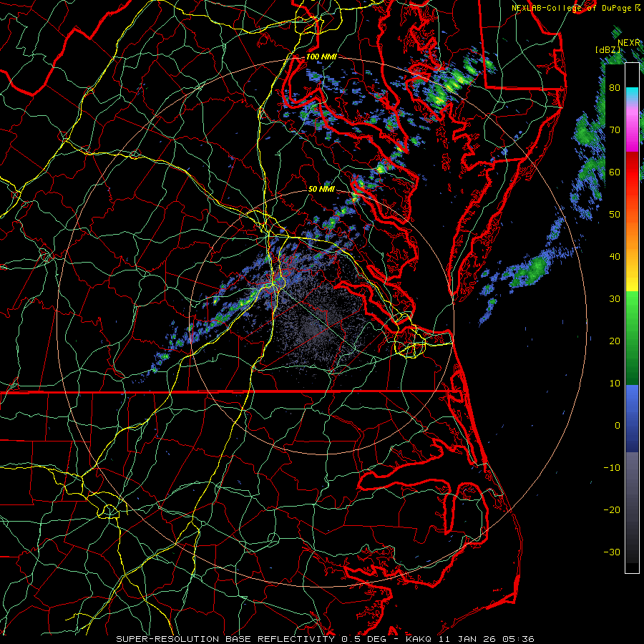Click the 50 value on dBZ scale
Viewport: 644px width, 644px height.
615,215
